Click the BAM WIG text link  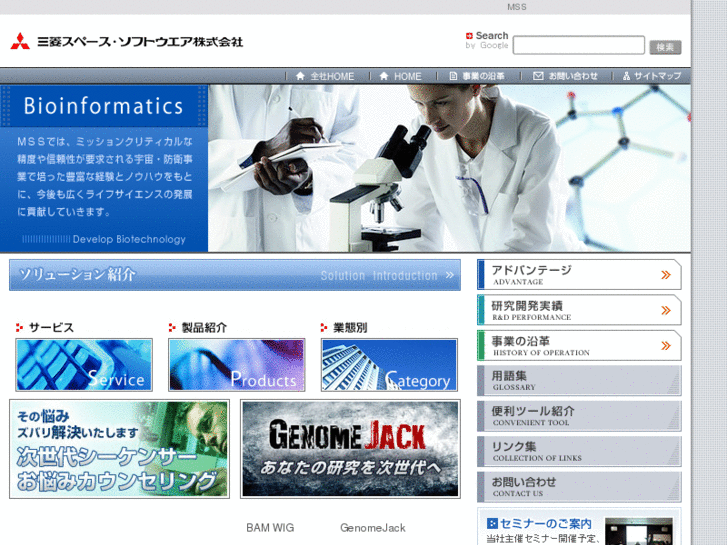click(x=270, y=528)
